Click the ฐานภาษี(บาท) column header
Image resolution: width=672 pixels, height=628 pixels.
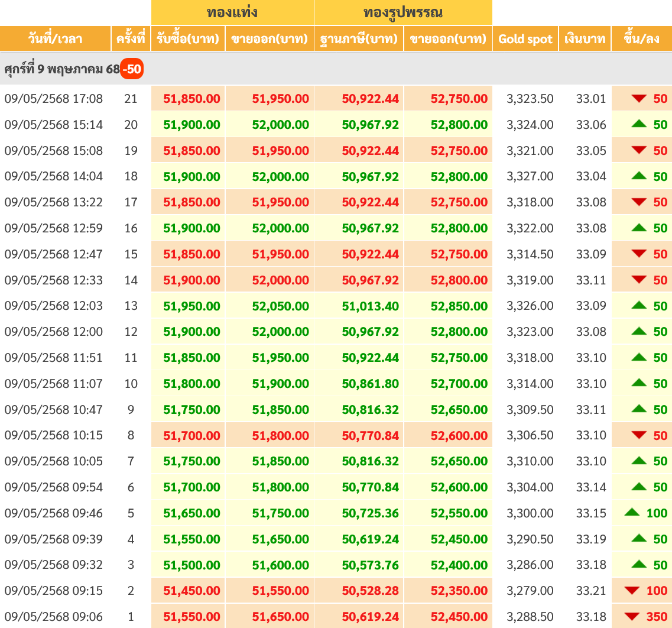(359, 38)
